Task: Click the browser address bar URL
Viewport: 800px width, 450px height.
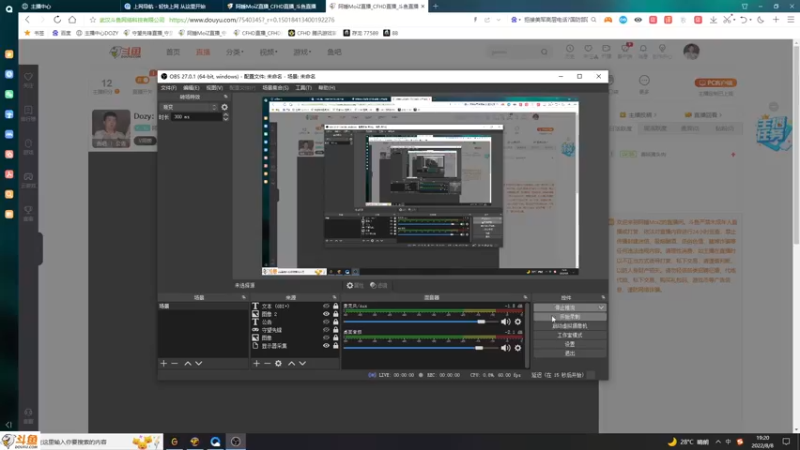Action: pos(252,20)
